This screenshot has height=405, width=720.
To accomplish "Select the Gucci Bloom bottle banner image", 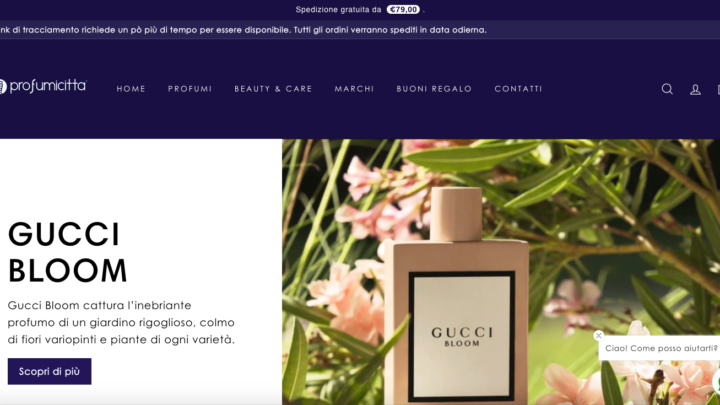I will [x=501, y=272].
